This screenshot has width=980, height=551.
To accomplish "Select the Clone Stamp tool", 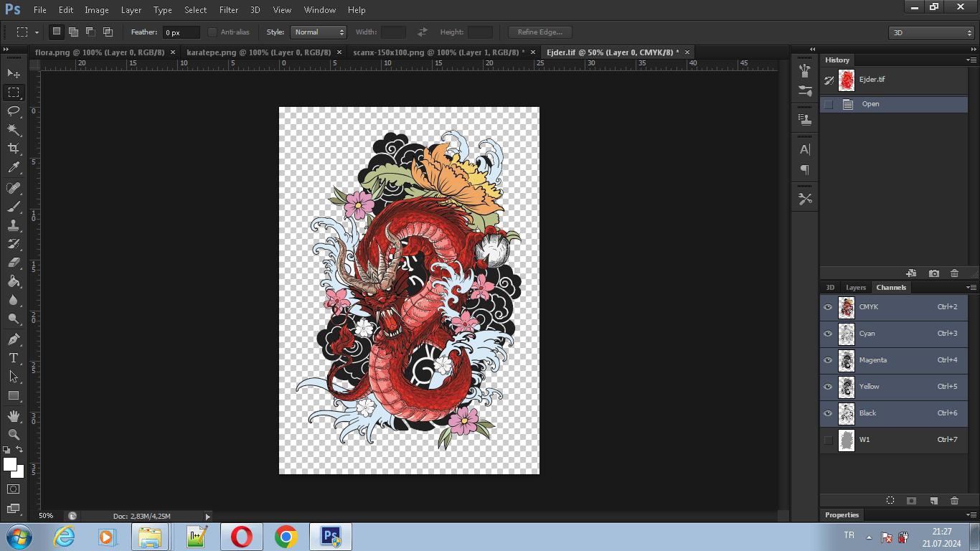I will (x=13, y=225).
